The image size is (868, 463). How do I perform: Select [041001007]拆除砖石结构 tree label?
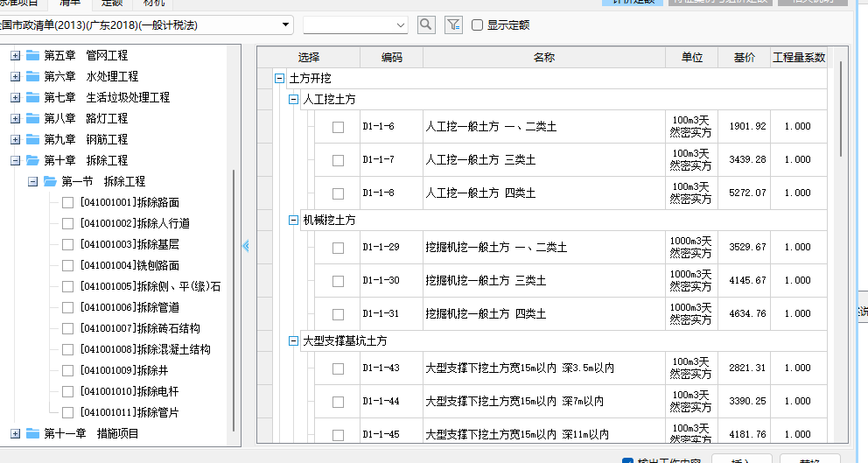140,329
